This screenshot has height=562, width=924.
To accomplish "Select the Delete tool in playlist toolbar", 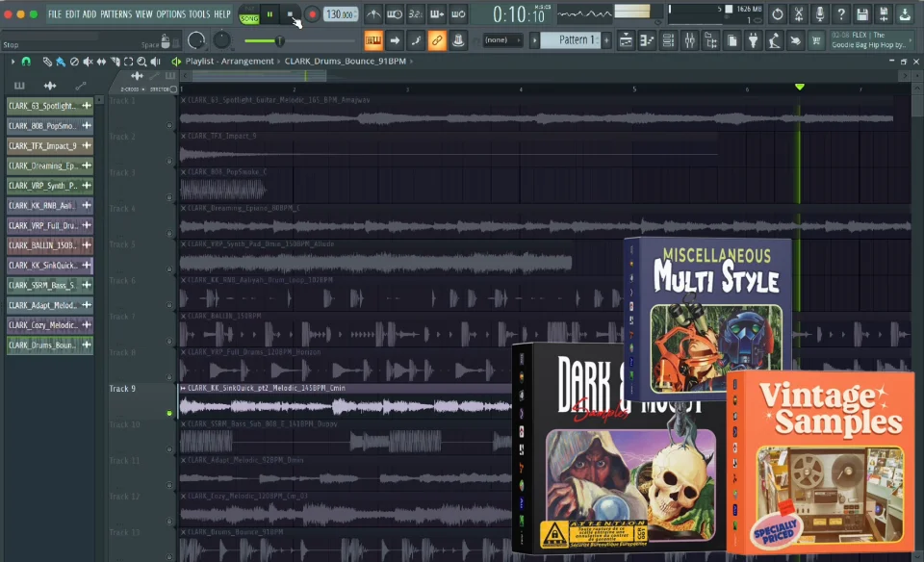I will 74,62.
